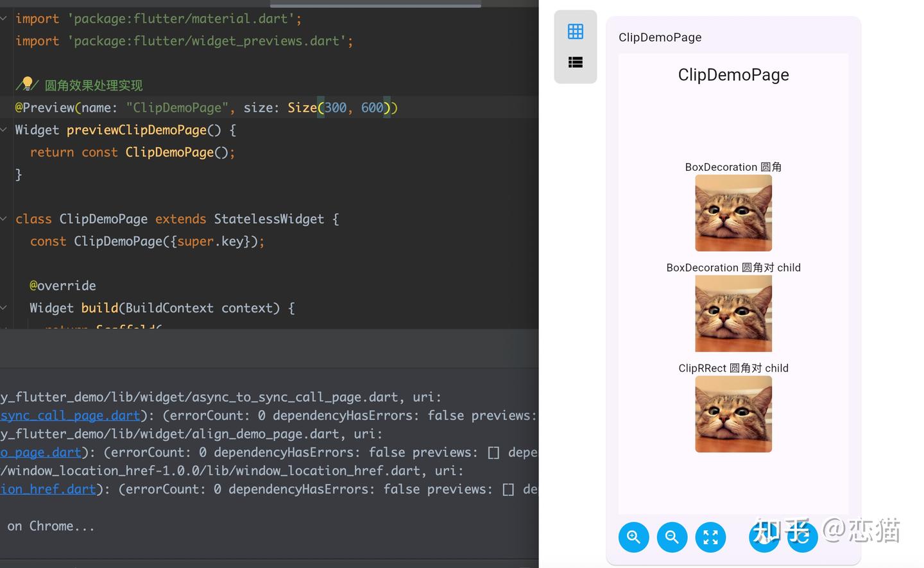Zoom in on the ClipDemoPage preview
The height and width of the screenshot is (568, 924).
(x=634, y=537)
